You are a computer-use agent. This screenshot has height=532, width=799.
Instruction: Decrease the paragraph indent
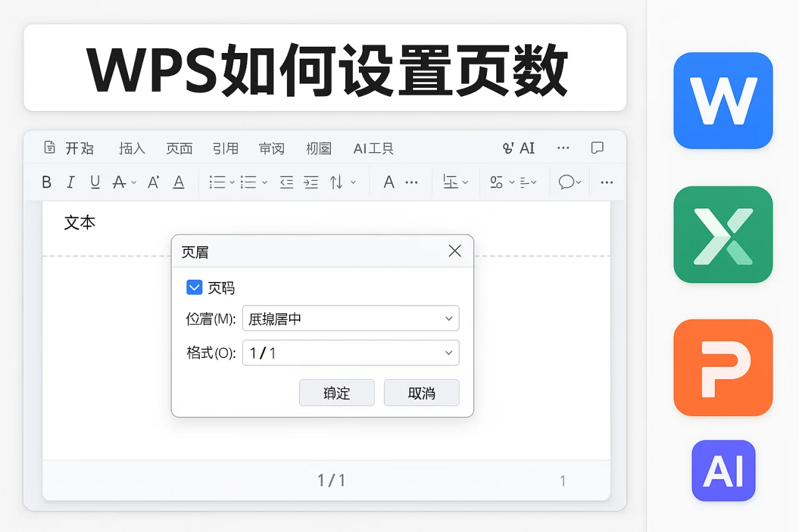286,181
